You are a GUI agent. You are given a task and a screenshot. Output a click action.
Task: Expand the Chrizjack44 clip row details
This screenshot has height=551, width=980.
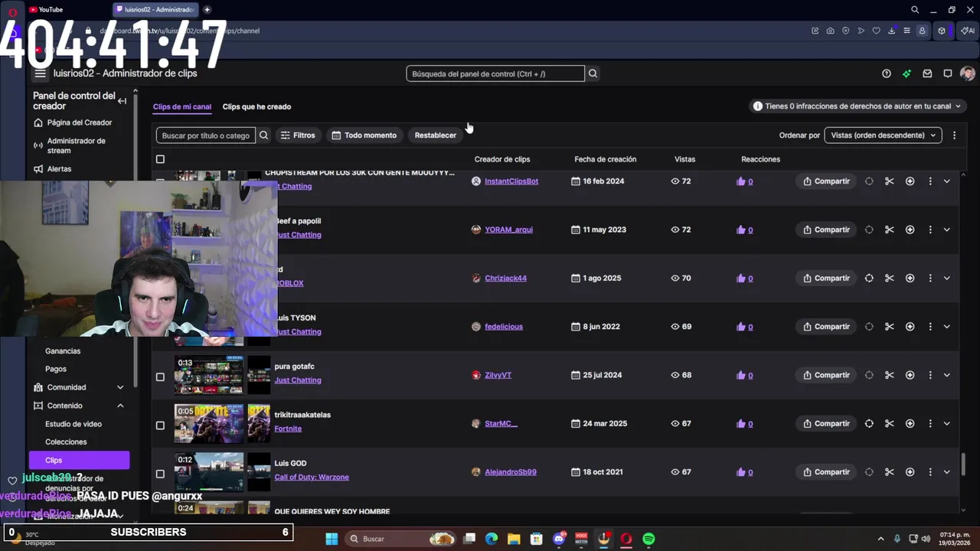pyautogui.click(x=947, y=278)
